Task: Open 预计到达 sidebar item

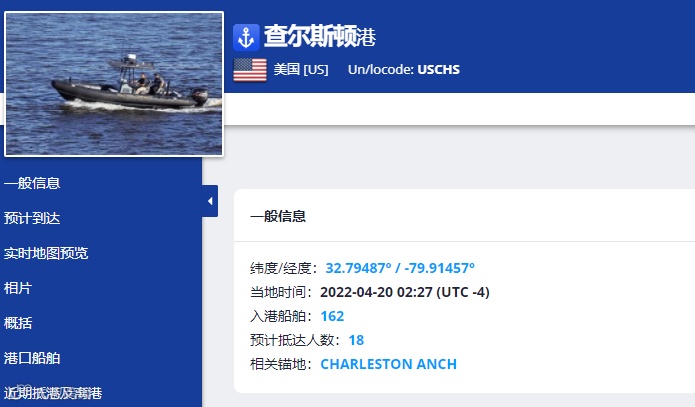Action: coord(32,218)
